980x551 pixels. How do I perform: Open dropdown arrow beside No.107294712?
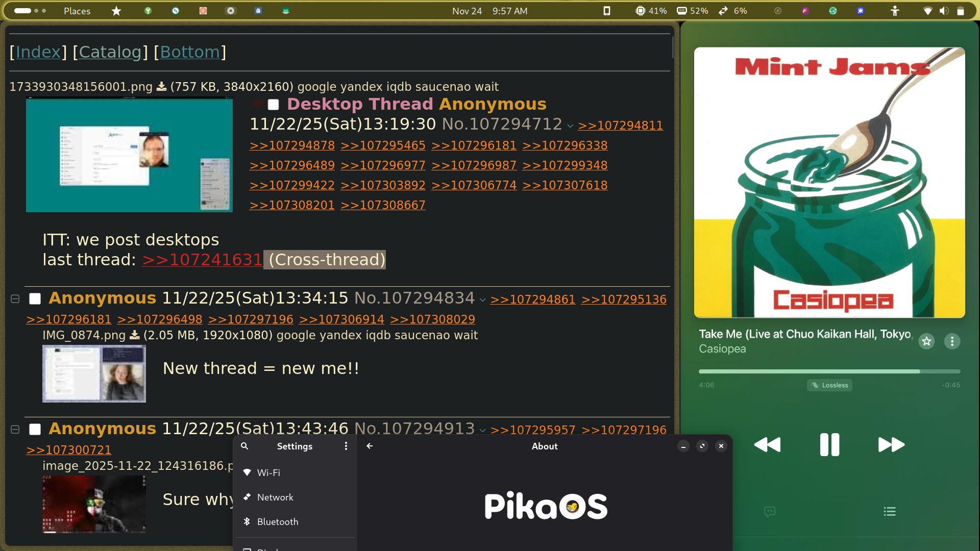click(x=570, y=126)
